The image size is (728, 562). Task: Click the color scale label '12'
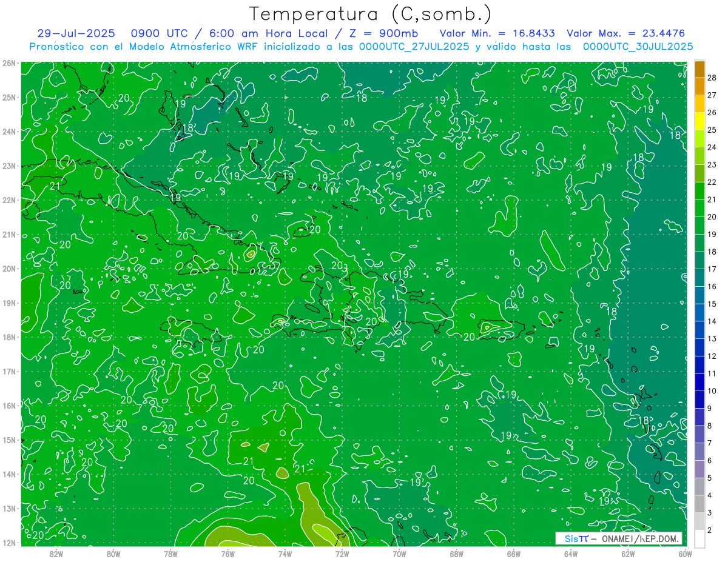tap(712, 356)
